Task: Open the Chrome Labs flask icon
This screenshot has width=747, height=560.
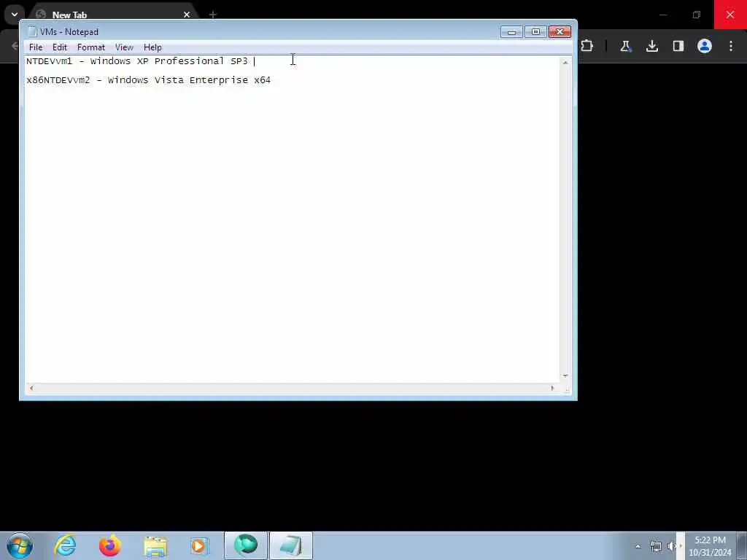Action: [x=625, y=46]
